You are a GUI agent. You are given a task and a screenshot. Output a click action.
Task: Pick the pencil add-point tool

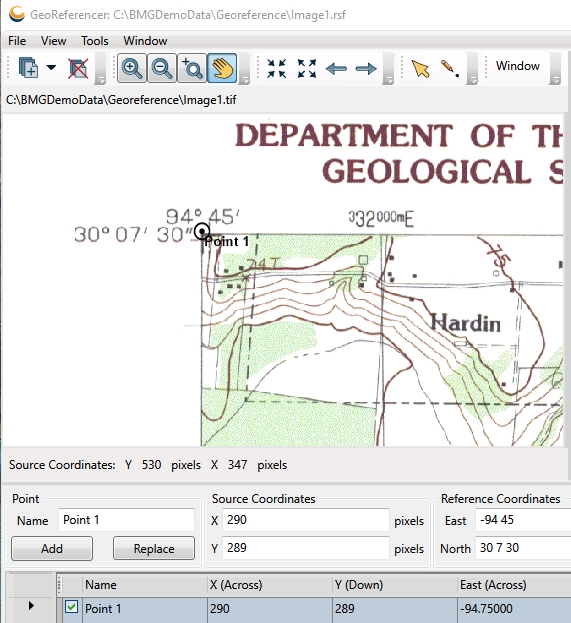point(450,68)
